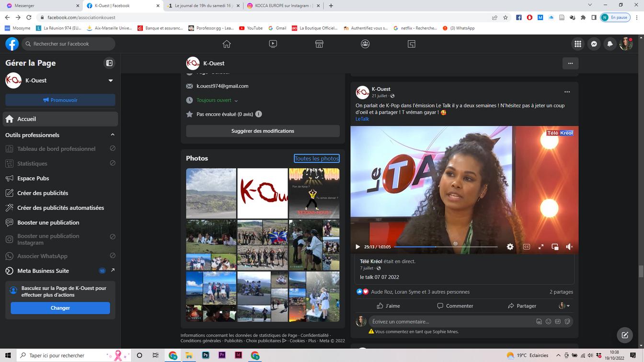Open Premiere Pro from the taskbar
The height and width of the screenshot is (362, 644).
coord(222,355)
